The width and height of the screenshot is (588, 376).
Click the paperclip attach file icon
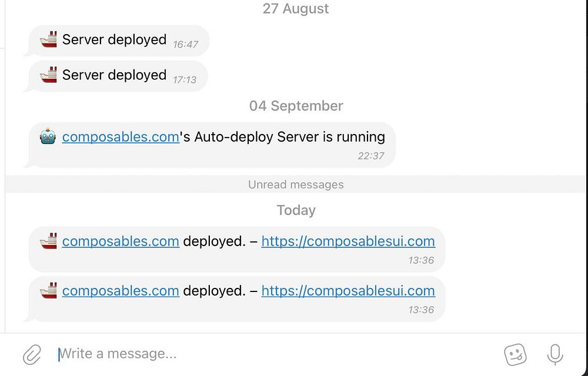pos(32,354)
